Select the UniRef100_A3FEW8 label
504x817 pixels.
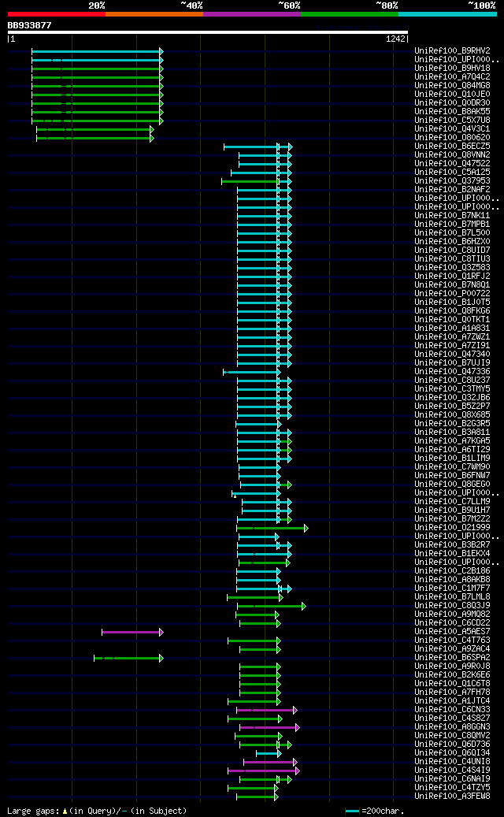click(452, 797)
